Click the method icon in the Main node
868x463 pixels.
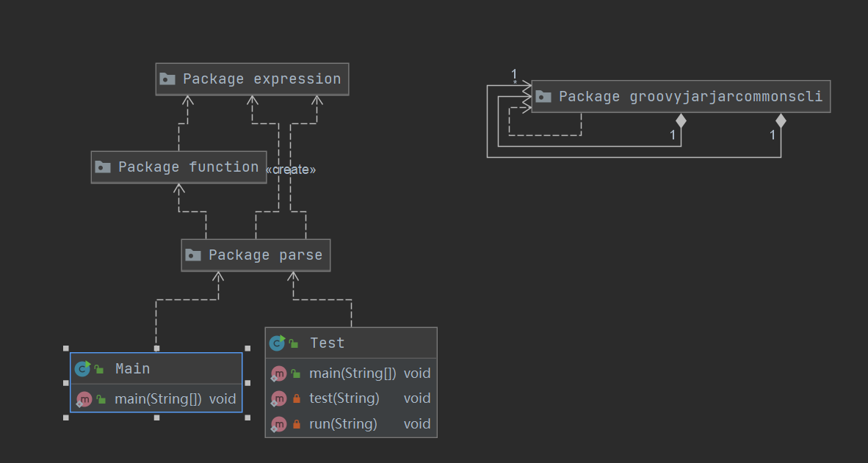point(84,399)
